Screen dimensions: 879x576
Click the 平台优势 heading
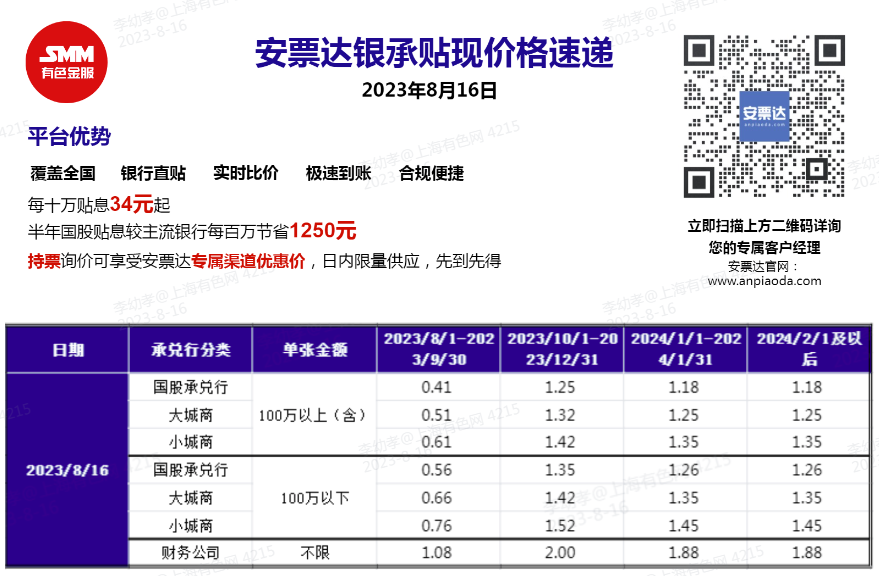tap(70, 136)
